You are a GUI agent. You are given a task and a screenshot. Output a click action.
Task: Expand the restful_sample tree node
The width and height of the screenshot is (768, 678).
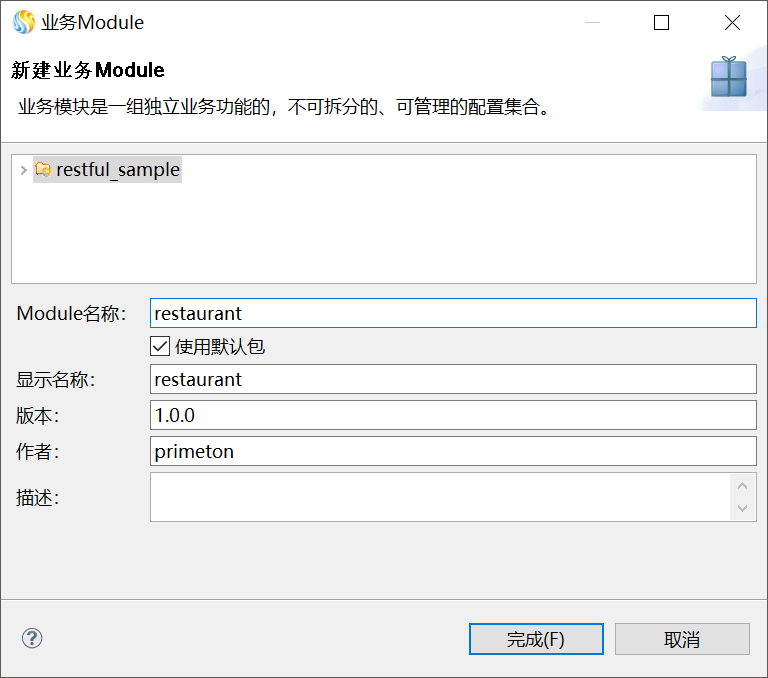coord(23,170)
